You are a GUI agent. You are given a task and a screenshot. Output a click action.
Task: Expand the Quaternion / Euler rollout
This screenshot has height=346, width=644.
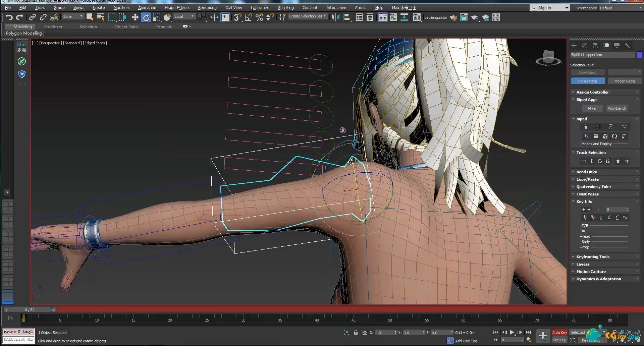(605, 187)
